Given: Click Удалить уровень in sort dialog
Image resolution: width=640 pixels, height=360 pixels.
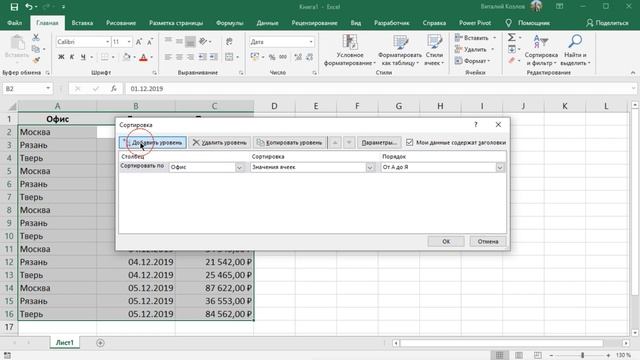Looking at the screenshot, I should (x=220, y=142).
